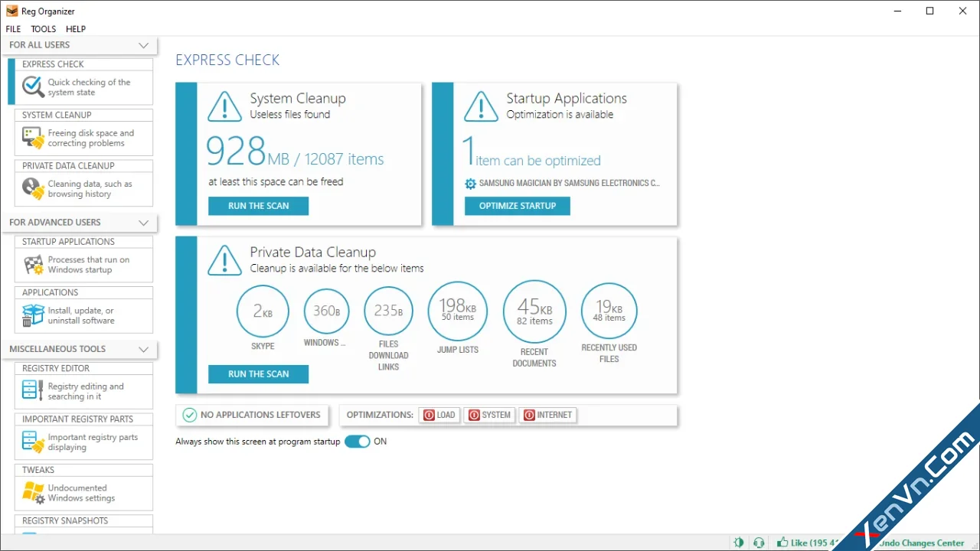Click the No Applications Leftovers checkmark icon

point(190,415)
